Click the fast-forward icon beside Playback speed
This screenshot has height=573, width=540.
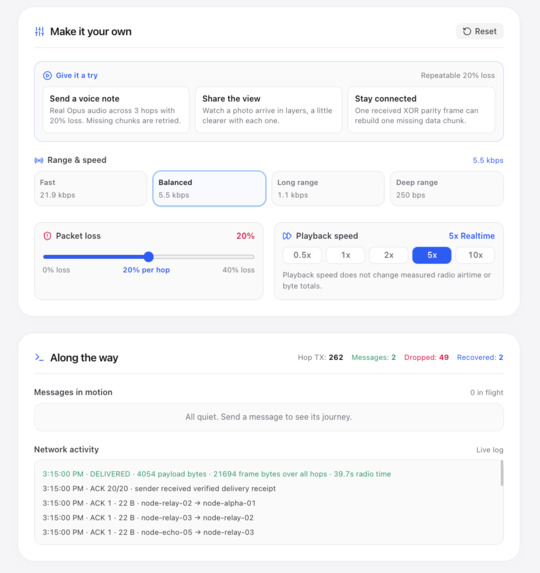pos(287,236)
